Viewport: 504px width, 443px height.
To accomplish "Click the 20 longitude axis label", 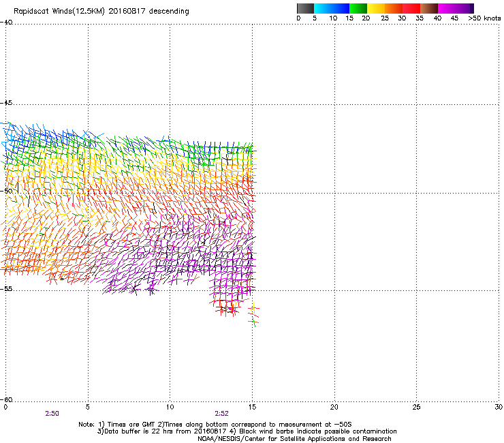I will [334, 407].
